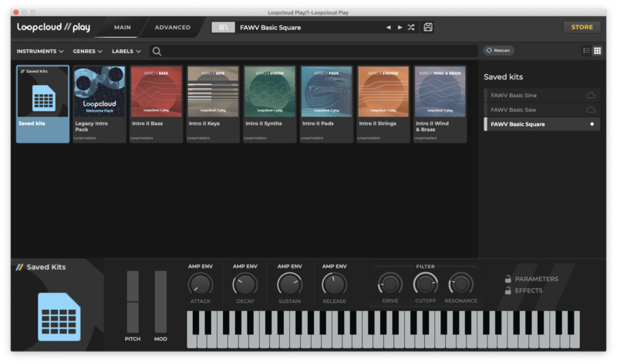
Task: Select the Main tab
Action: pos(123,28)
